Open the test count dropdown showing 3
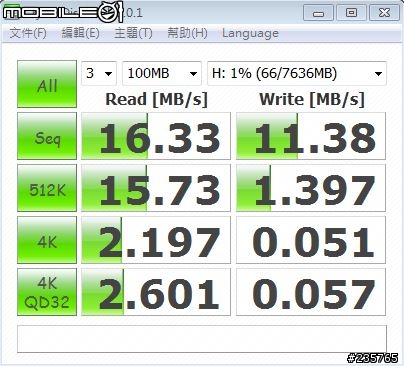Screen dimensions: 404x366 pyautogui.click(x=99, y=73)
